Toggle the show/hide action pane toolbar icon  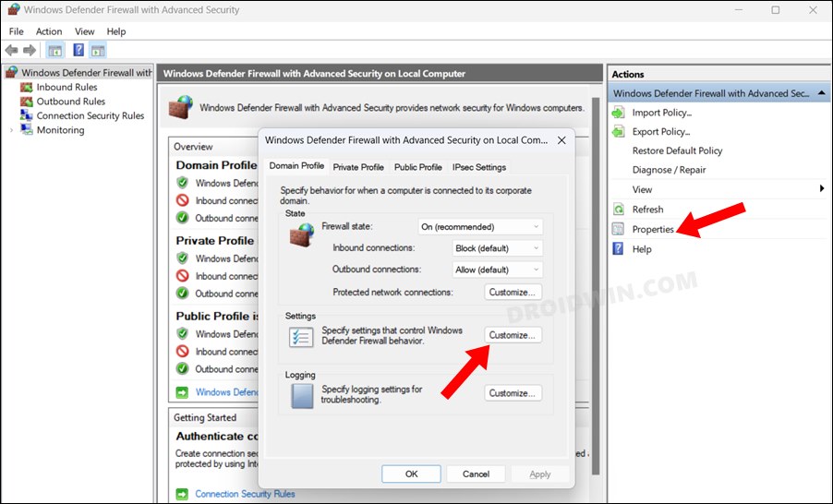(98, 51)
